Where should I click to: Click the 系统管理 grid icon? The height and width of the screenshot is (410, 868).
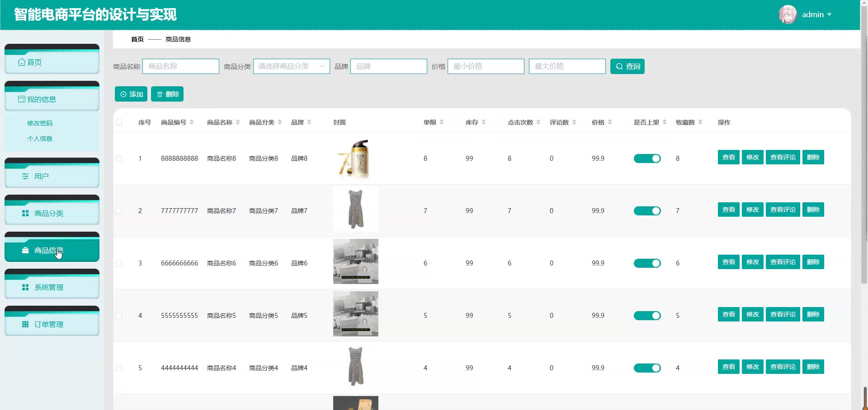25,288
